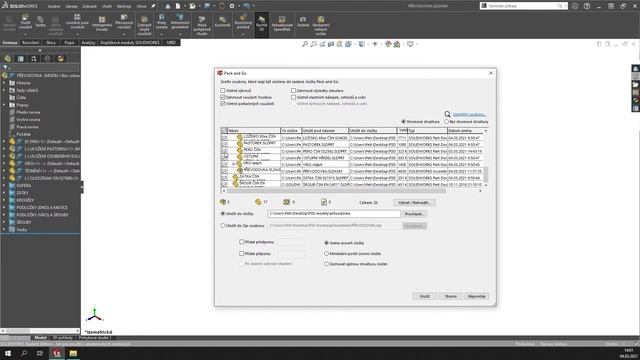Select Uložit do Zip souboru radio button
The width and height of the screenshot is (640, 360).
223,225
